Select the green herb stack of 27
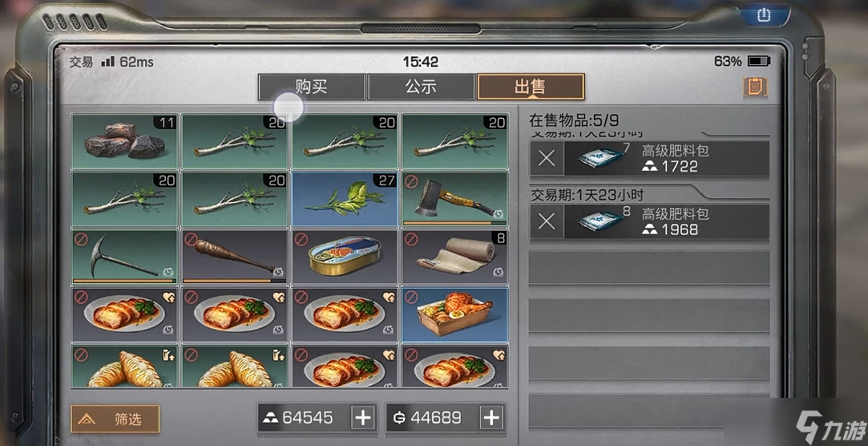Viewport: 868px width, 446px height. [x=345, y=199]
